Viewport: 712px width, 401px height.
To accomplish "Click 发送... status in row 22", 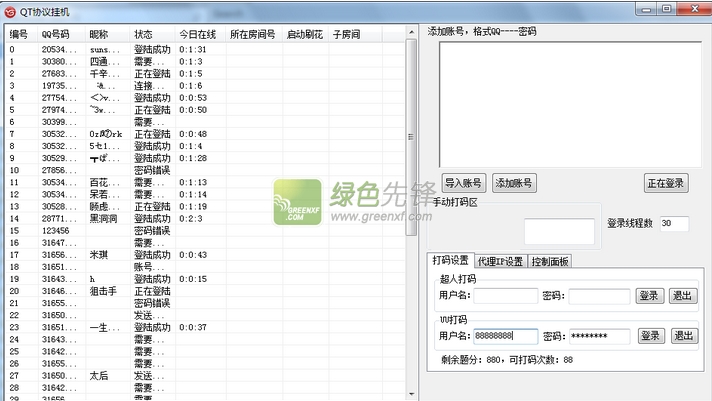I will tap(149, 315).
